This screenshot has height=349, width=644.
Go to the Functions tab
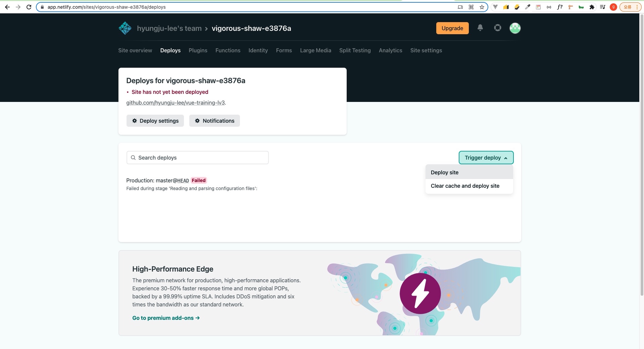[x=228, y=50]
